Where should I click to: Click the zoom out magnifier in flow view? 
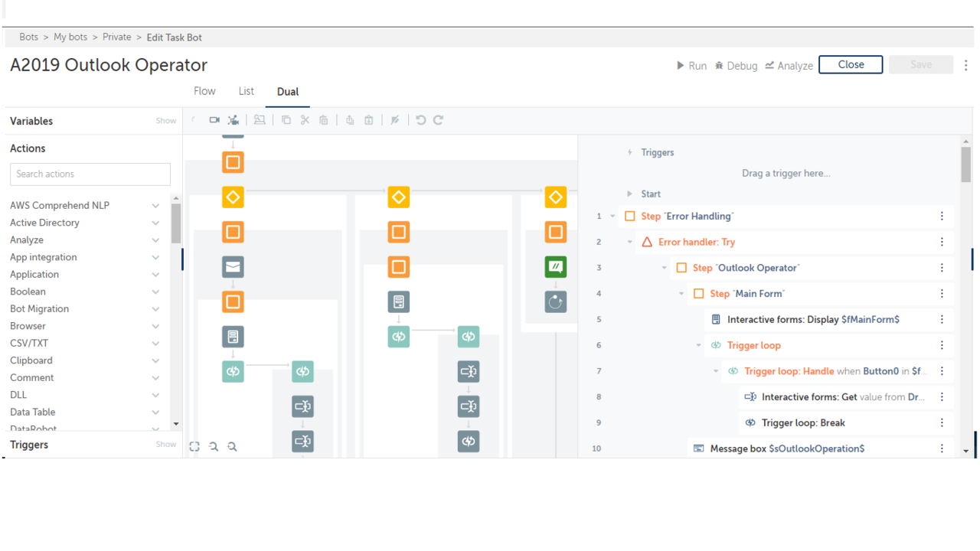tap(214, 446)
